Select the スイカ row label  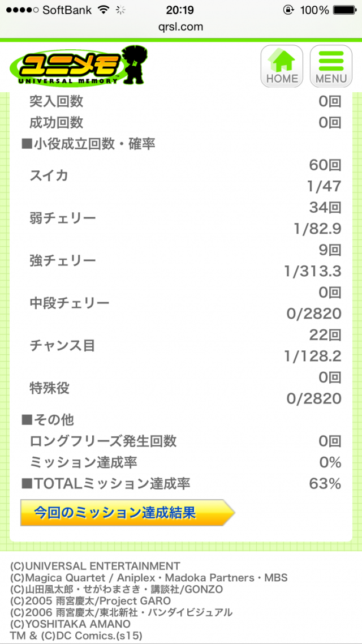(49, 175)
